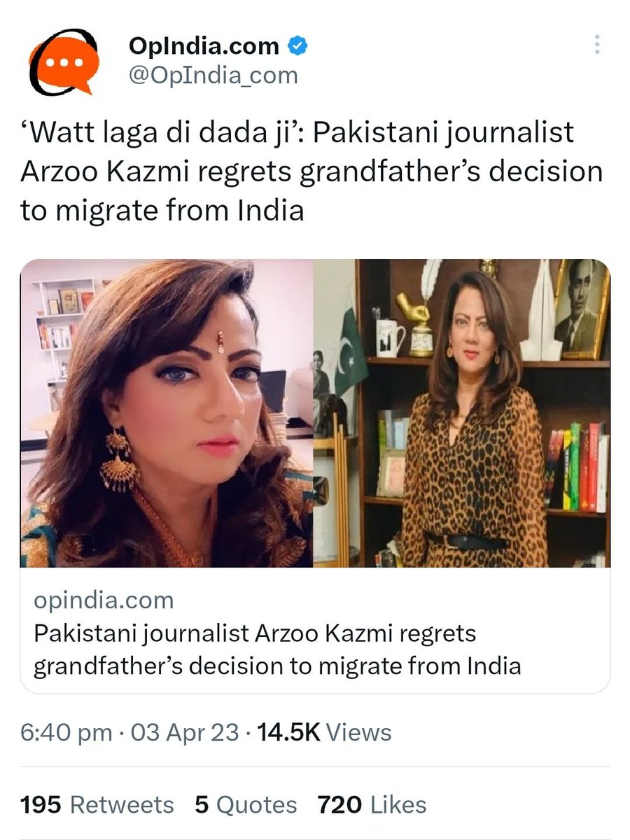This screenshot has height=840, width=630.
Task: View the 14.5K Views analytics
Action: pyautogui.click(x=325, y=733)
